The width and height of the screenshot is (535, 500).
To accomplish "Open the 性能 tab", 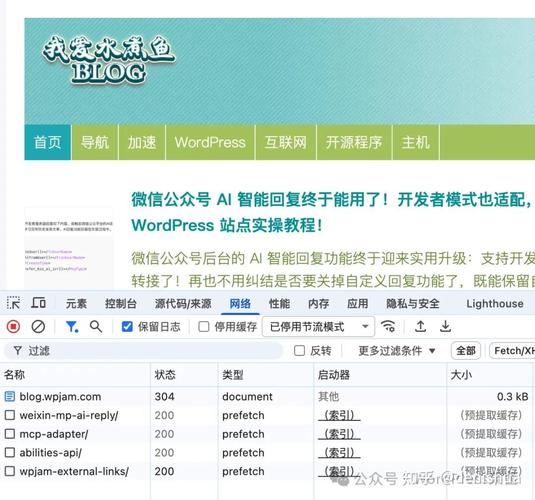I will coord(279,303).
